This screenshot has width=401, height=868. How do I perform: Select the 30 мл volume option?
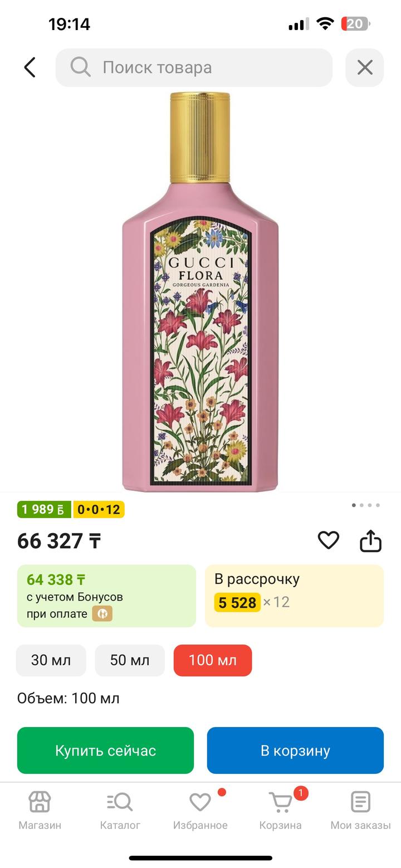point(51,660)
